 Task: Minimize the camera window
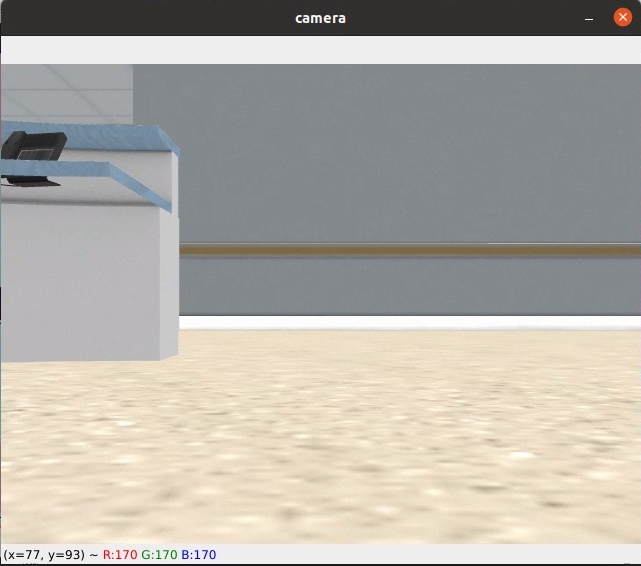point(589,19)
